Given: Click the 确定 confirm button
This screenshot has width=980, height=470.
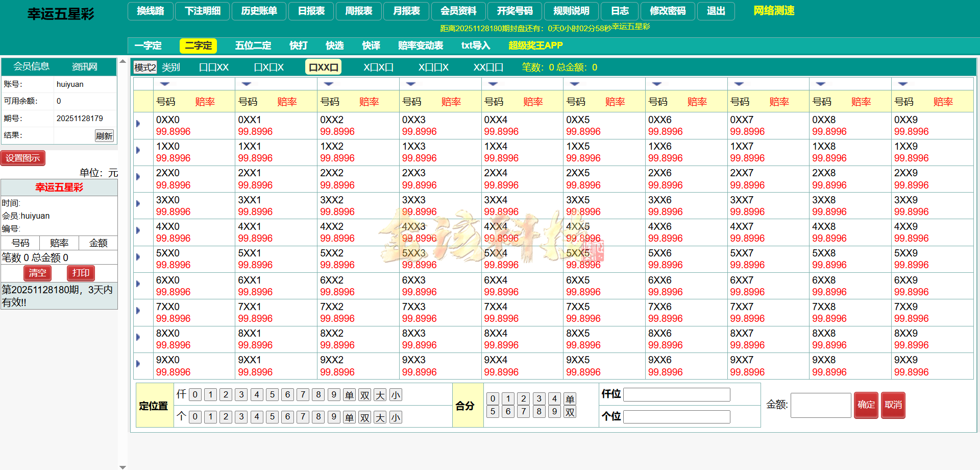Looking at the screenshot, I should click(866, 405).
